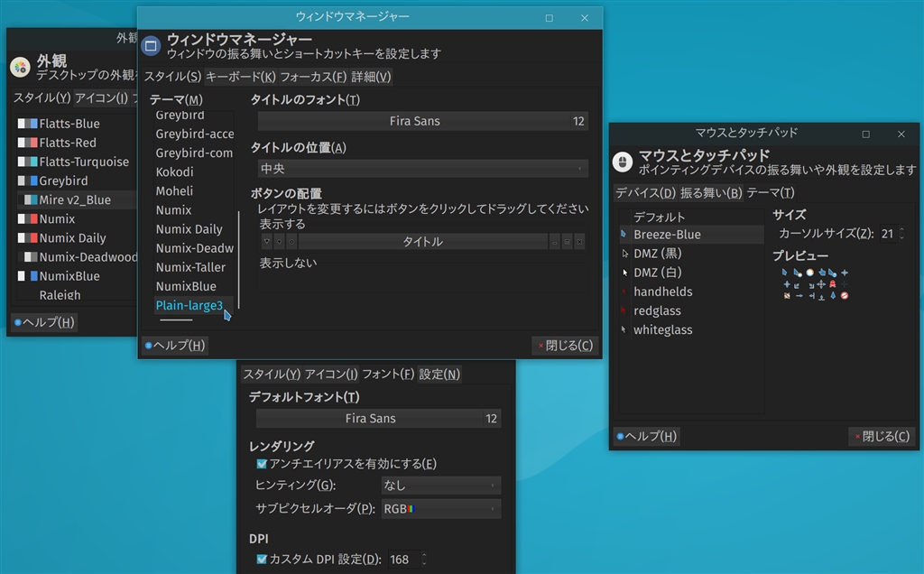Maximize the Mouse and Touchpad window

865,134
